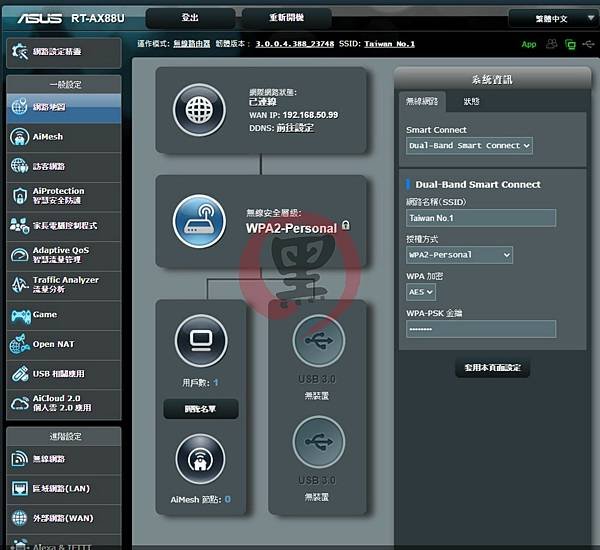Open AiCloud 2.0 cloud icon
The height and width of the screenshot is (550, 600).
point(20,403)
